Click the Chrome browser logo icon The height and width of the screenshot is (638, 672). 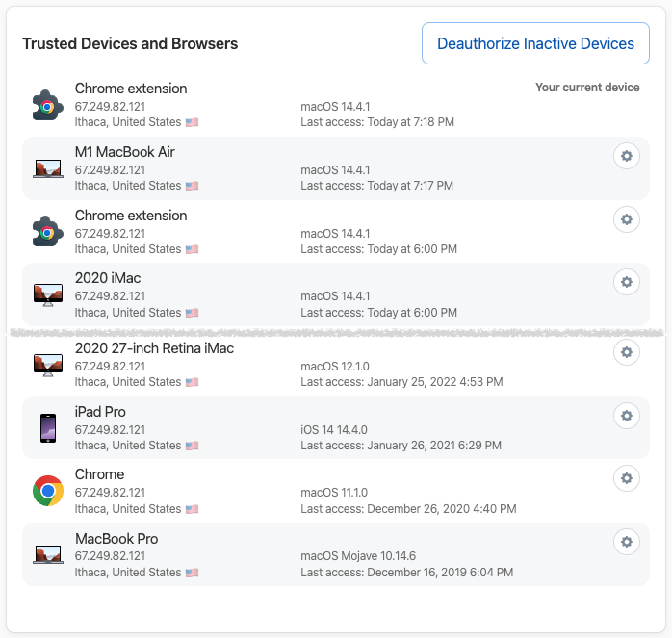(48, 491)
